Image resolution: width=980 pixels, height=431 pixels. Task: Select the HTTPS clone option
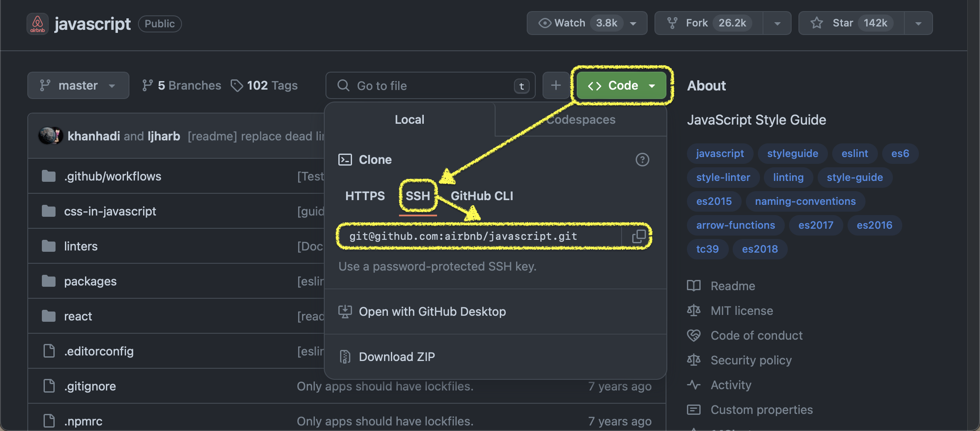pos(365,196)
